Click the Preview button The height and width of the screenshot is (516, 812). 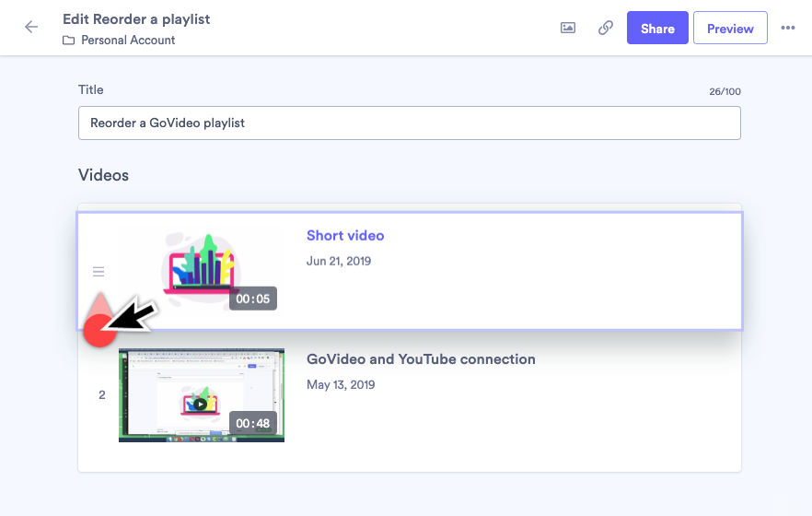[x=730, y=28]
